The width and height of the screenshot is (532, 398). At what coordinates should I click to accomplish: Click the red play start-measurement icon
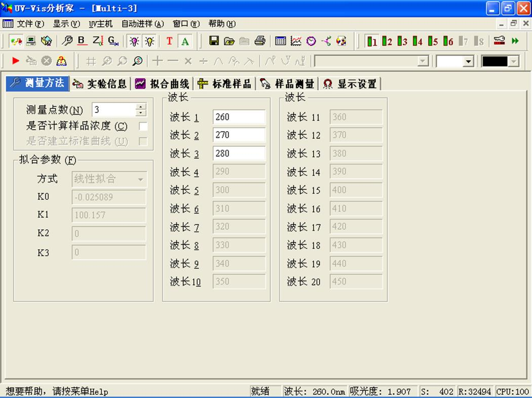16,61
